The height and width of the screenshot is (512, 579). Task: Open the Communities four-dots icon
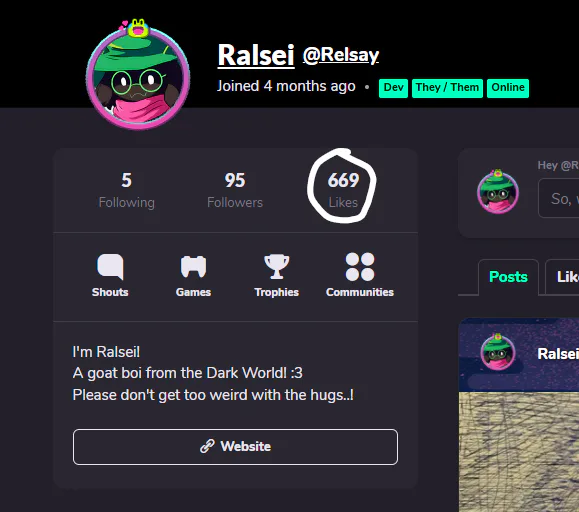pos(360,267)
